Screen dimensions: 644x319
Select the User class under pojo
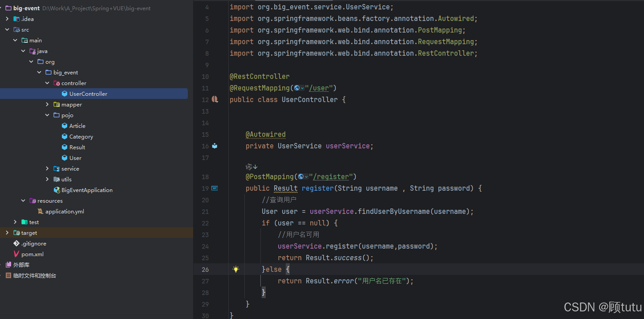coord(75,158)
